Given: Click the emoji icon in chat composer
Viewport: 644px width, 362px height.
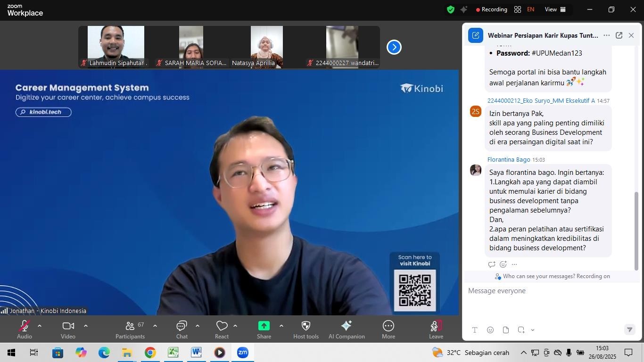Looking at the screenshot, I should (490, 330).
